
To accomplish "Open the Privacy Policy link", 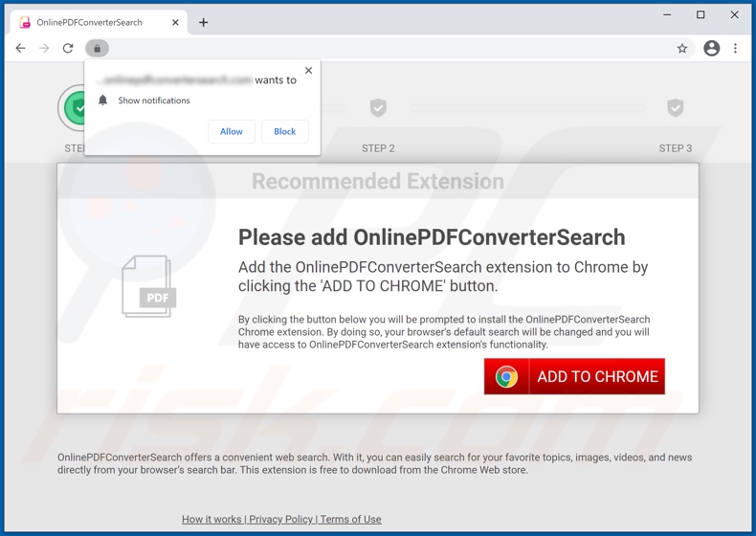I will pos(280,519).
